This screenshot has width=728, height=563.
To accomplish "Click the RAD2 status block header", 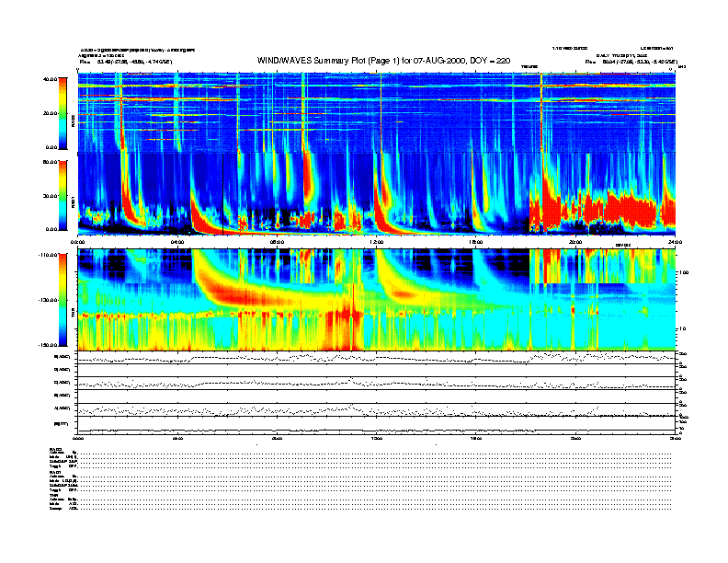I will click(x=56, y=449).
